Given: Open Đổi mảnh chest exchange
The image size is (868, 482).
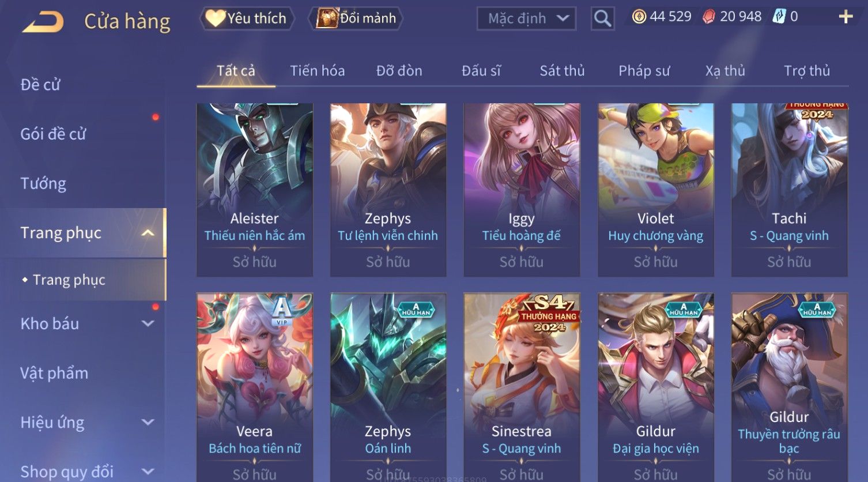Looking at the screenshot, I should 356,18.
